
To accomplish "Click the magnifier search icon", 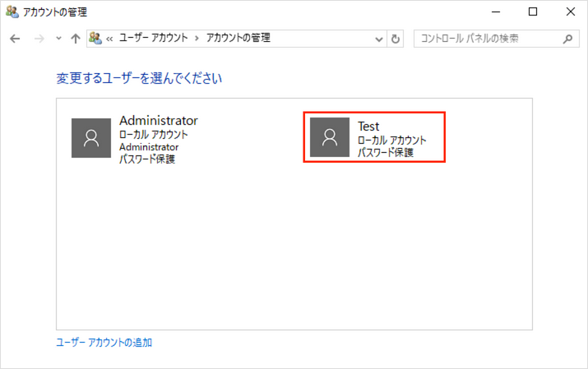I will click(x=567, y=39).
